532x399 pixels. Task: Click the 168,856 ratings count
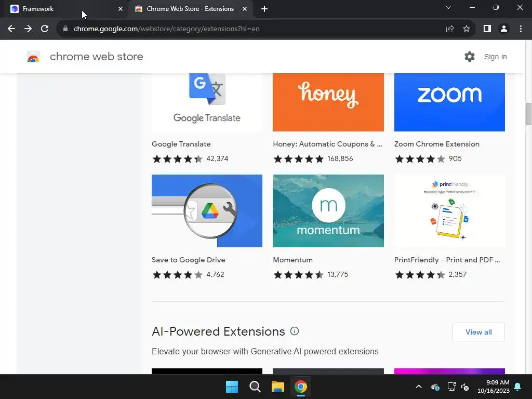(x=340, y=159)
